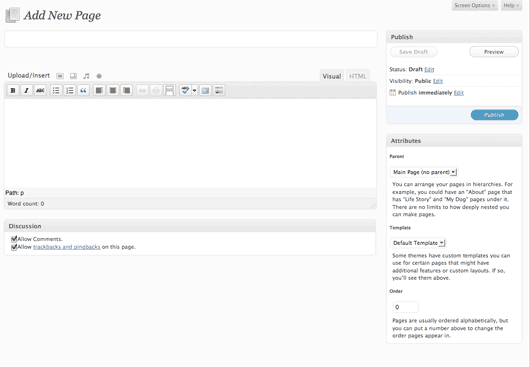Grab the editor resize handle corner
530x367 pixels.
coord(373,205)
